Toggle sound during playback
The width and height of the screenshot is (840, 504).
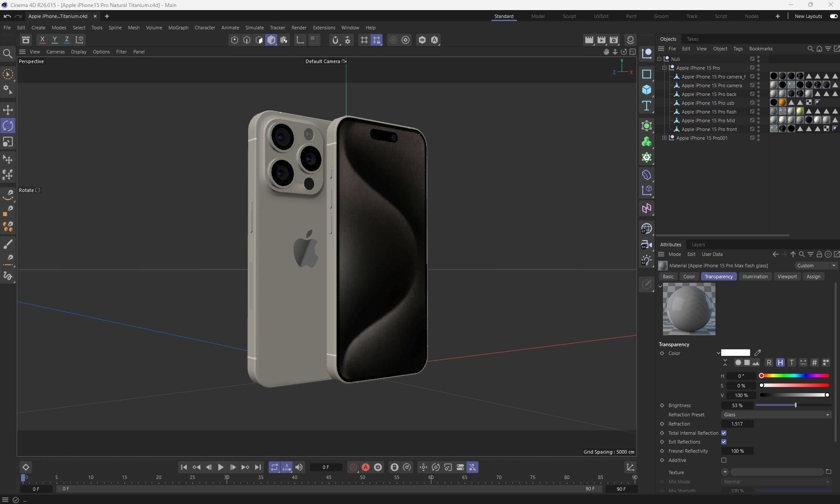tap(299, 467)
